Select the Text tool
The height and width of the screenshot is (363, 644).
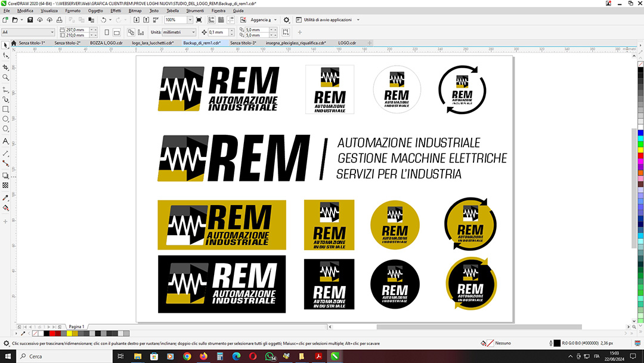(5, 141)
